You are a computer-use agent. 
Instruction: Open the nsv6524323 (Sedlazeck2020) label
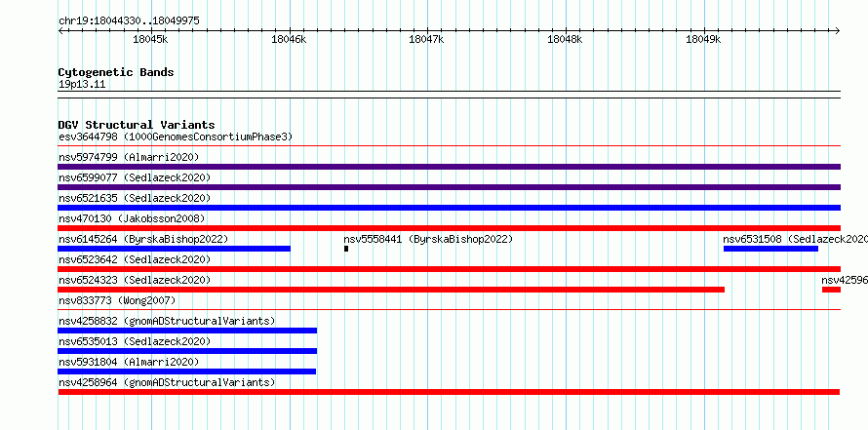tap(135, 280)
